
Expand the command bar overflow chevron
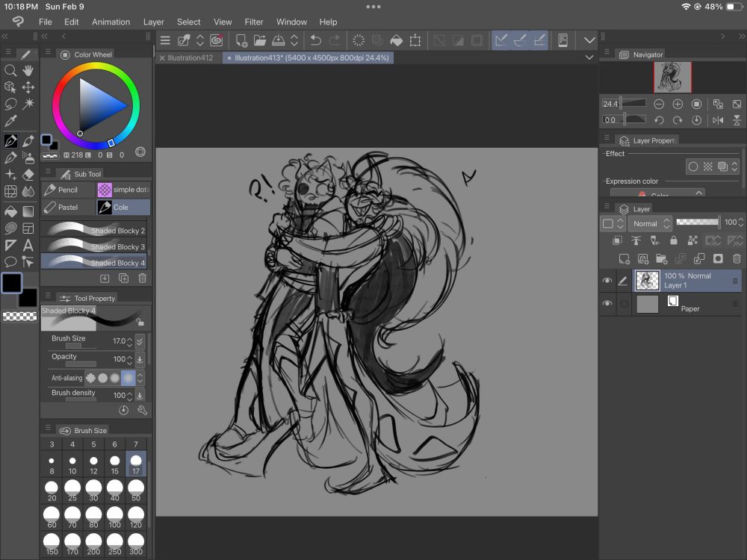click(x=590, y=40)
